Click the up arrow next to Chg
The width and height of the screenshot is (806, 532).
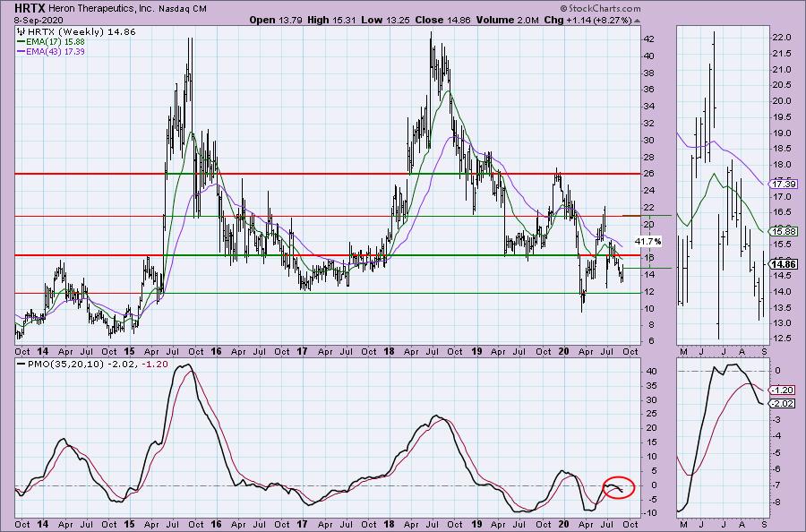click(x=638, y=20)
